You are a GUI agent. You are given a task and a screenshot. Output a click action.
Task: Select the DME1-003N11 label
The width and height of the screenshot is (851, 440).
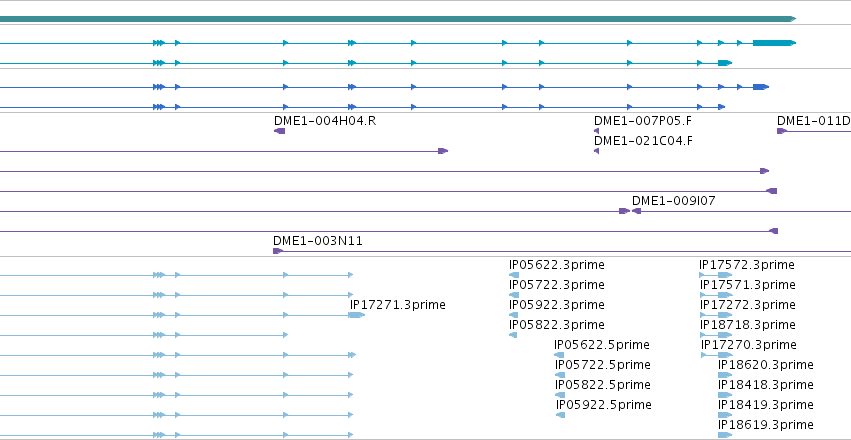point(317,241)
